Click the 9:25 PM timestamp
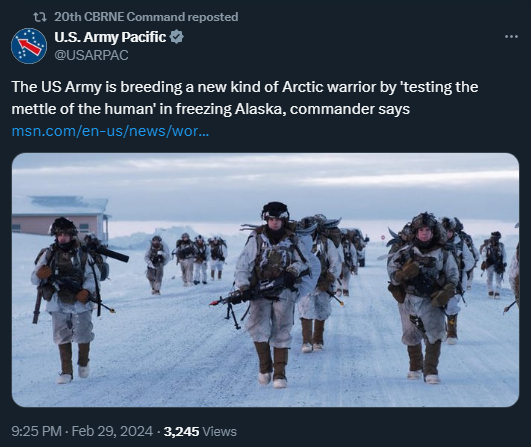The image size is (531, 447). click(x=37, y=431)
